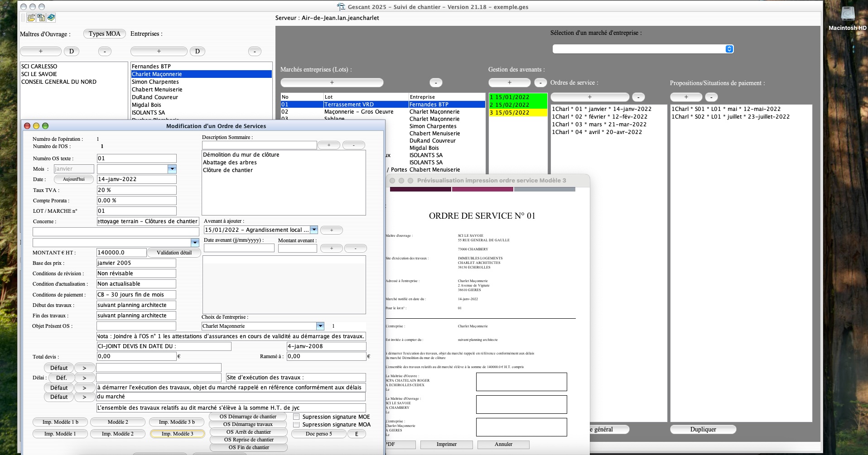Click the Excel export toolbar icon
The width and height of the screenshot is (868, 455).
click(41, 18)
